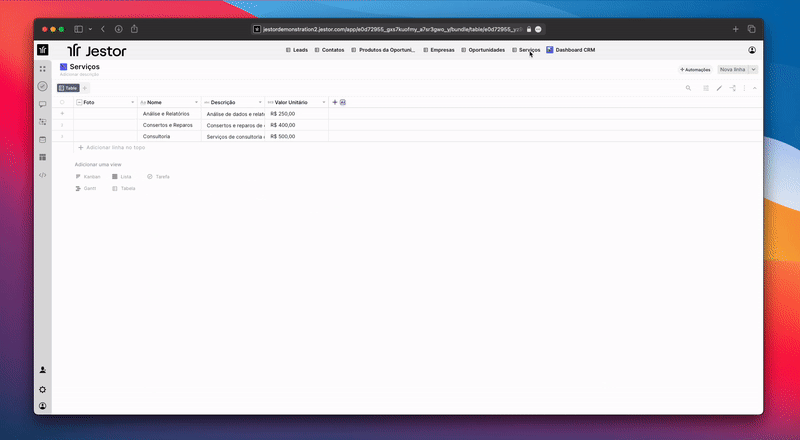Image resolution: width=800 pixels, height=440 pixels.
Task: Click the flow connector icon in table toolbar
Action: click(733, 88)
